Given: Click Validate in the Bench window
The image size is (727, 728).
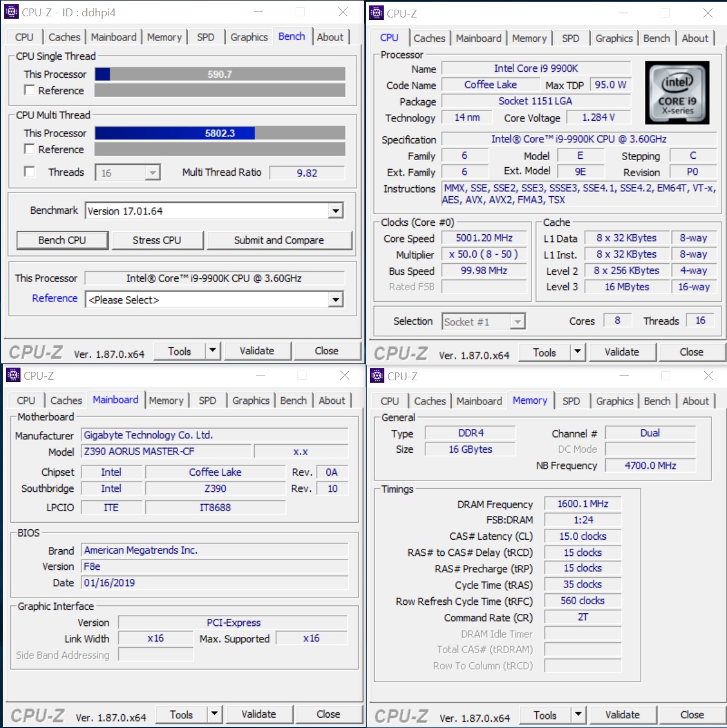Looking at the screenshot, I should 257,351.
